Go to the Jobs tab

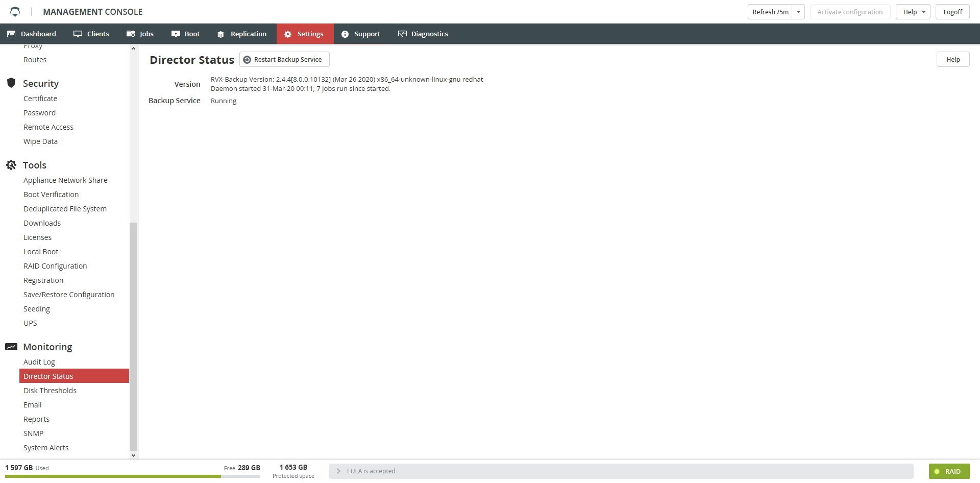point(140,34)
